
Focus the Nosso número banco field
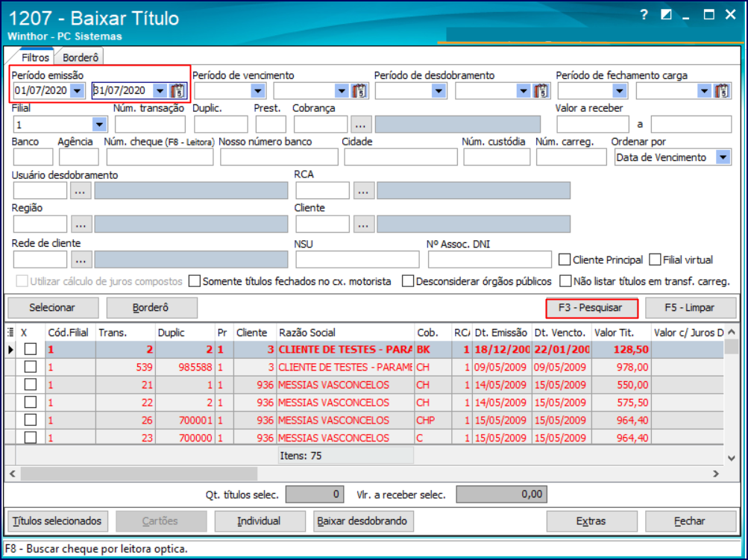tap(279, 157)
